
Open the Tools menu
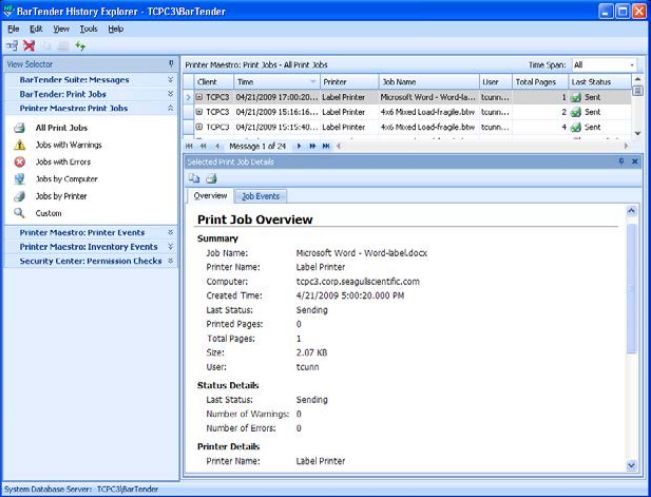[x=89, y=29]
